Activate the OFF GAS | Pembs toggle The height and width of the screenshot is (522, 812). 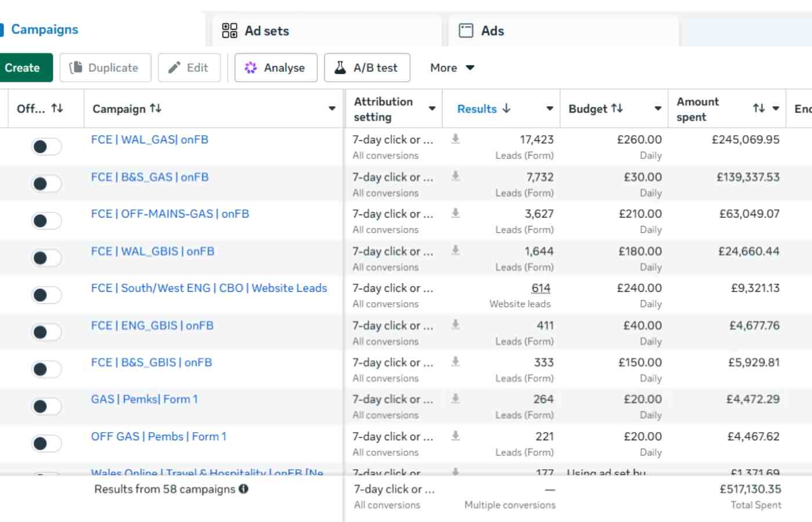click(x=46, y=443)
